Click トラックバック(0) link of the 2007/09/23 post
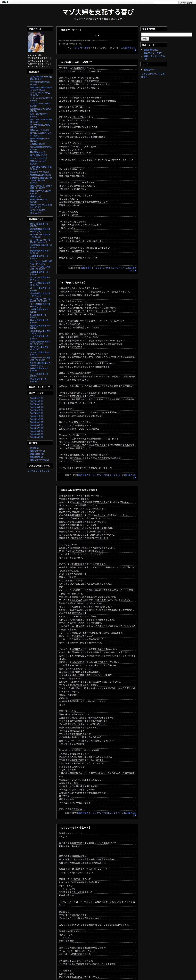 tap(99, 813)
